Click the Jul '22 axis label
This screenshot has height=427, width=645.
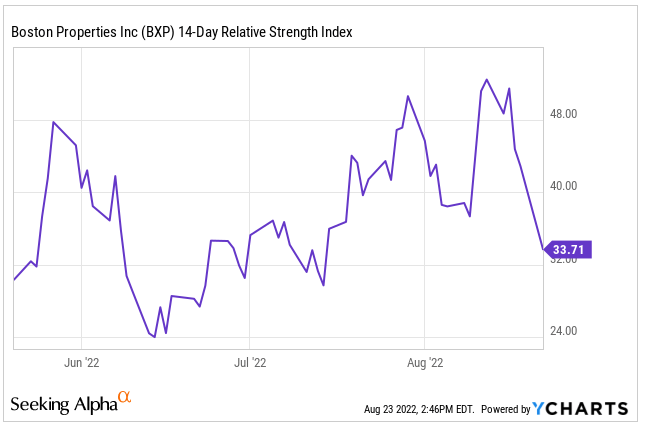point(247,362)
